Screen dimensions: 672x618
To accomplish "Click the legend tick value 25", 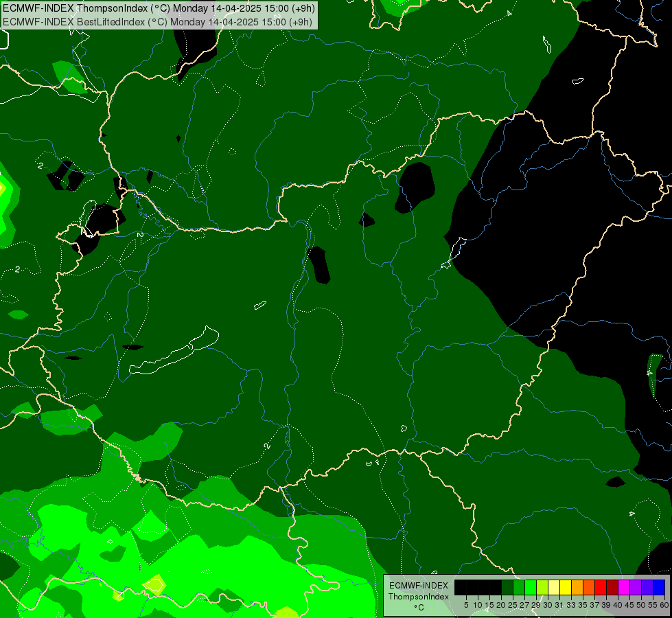I will (x=513, y=605).
